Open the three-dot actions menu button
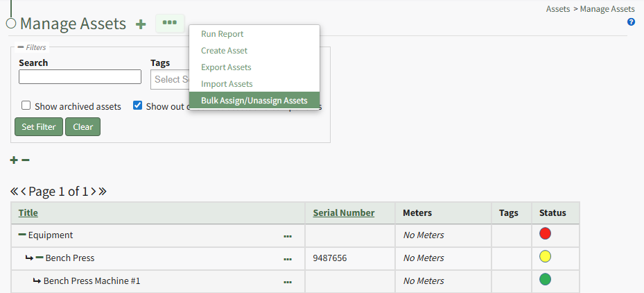 [x=170, y=23]
